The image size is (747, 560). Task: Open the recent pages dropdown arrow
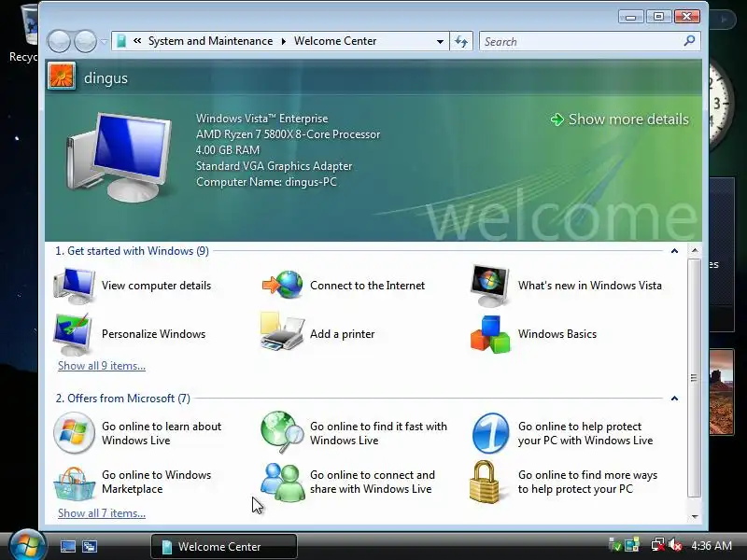click(x=104, y=41)
